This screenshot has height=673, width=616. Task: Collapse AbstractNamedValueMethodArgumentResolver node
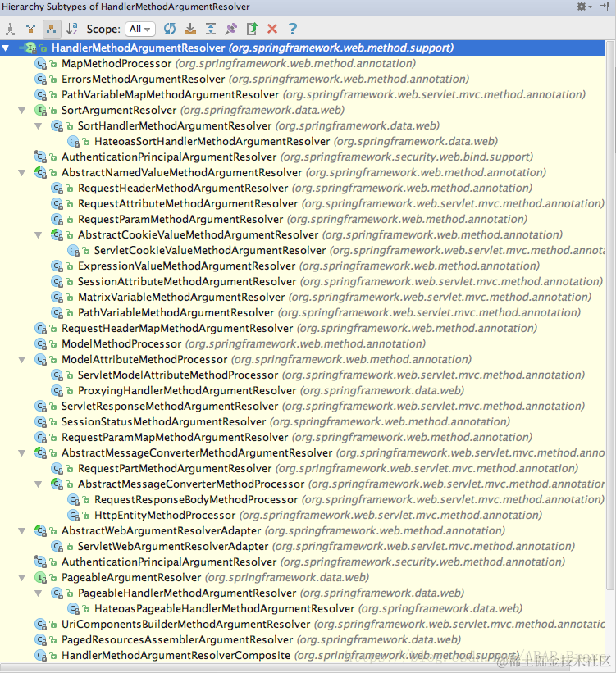pyautogui.click(x=22, y=173)
